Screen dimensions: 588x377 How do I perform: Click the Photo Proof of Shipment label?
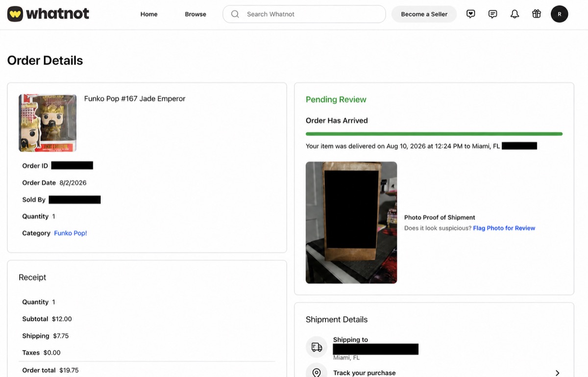440,218
